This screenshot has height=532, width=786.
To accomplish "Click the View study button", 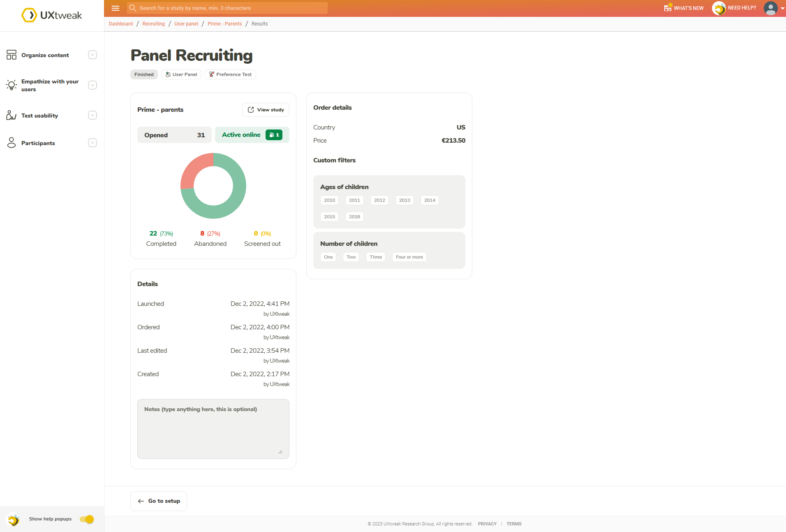I will pos(266,110).
